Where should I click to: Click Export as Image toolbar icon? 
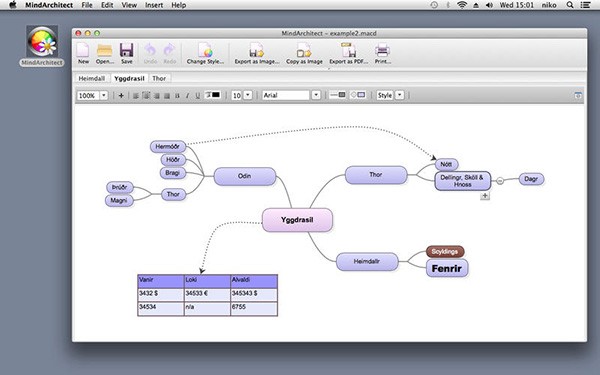point(257,53)
